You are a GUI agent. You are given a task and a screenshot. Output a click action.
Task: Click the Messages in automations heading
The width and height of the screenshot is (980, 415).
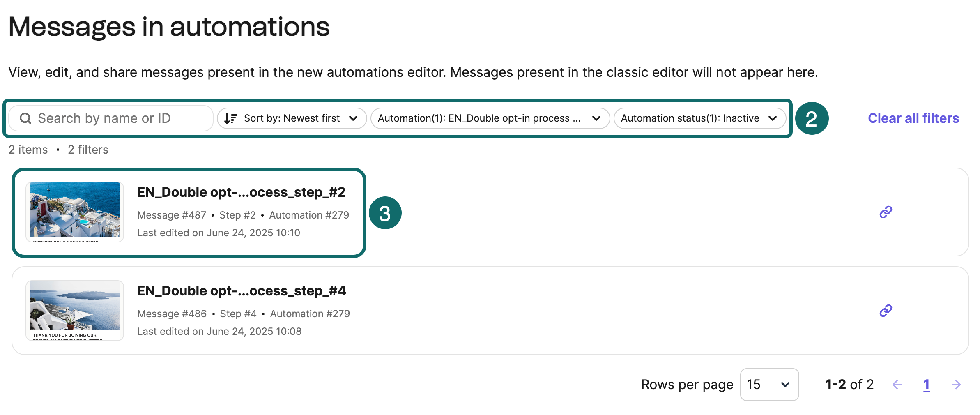pos(169,26)
